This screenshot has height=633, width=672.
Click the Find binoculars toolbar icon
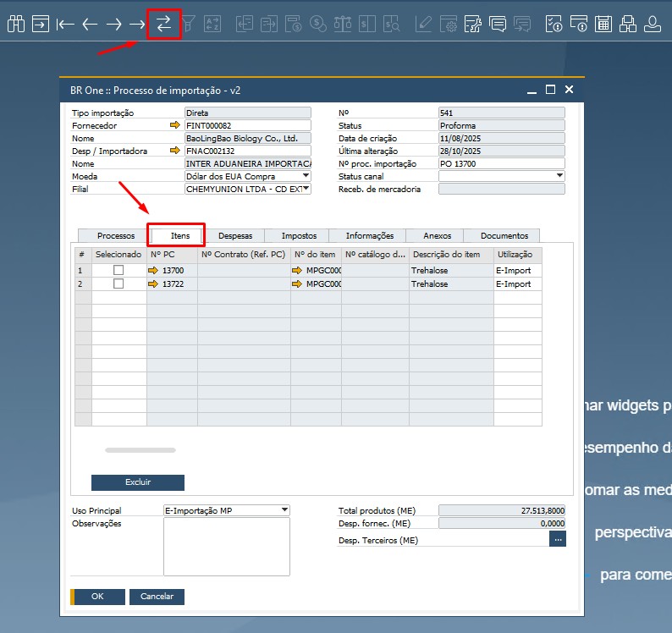(16, 24)
